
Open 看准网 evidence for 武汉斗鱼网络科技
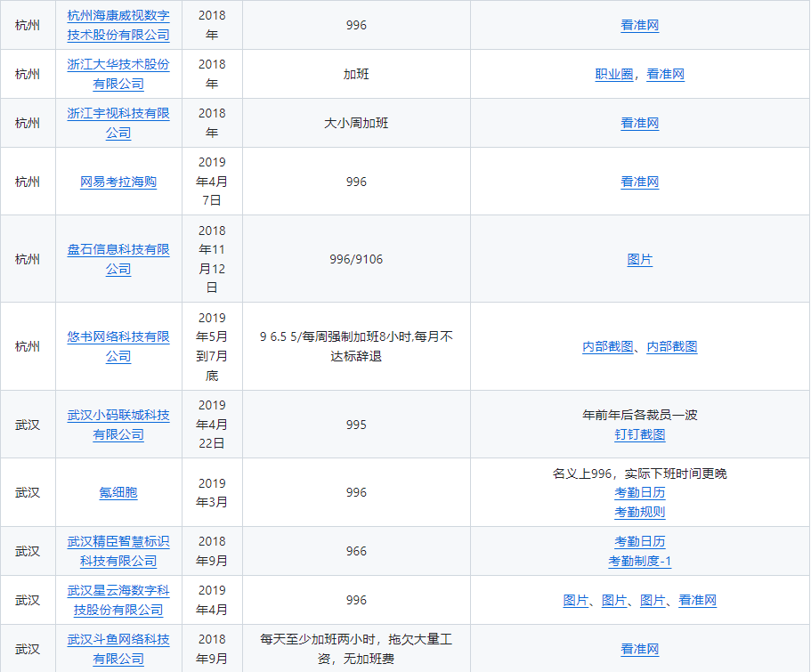click(640, 649)
